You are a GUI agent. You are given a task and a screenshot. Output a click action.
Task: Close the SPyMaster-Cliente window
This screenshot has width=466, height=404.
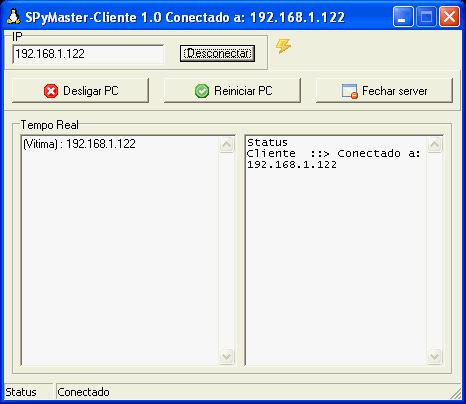coord(449,17)
